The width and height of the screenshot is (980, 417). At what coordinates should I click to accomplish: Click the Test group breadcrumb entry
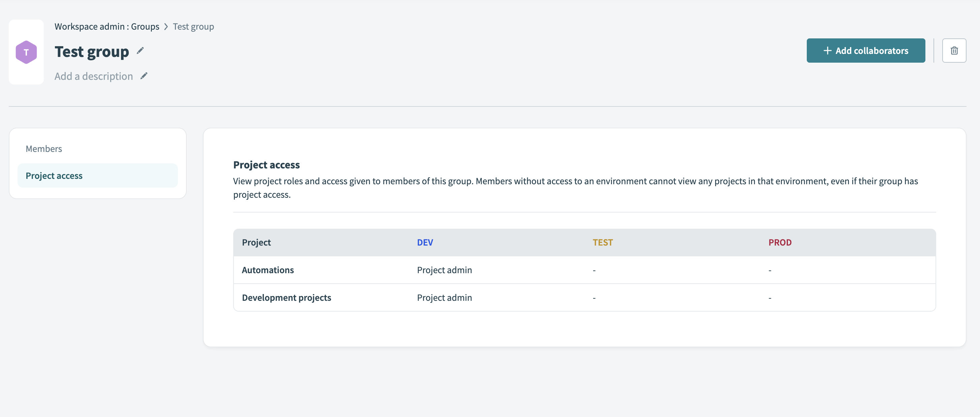tap(193, 27)
